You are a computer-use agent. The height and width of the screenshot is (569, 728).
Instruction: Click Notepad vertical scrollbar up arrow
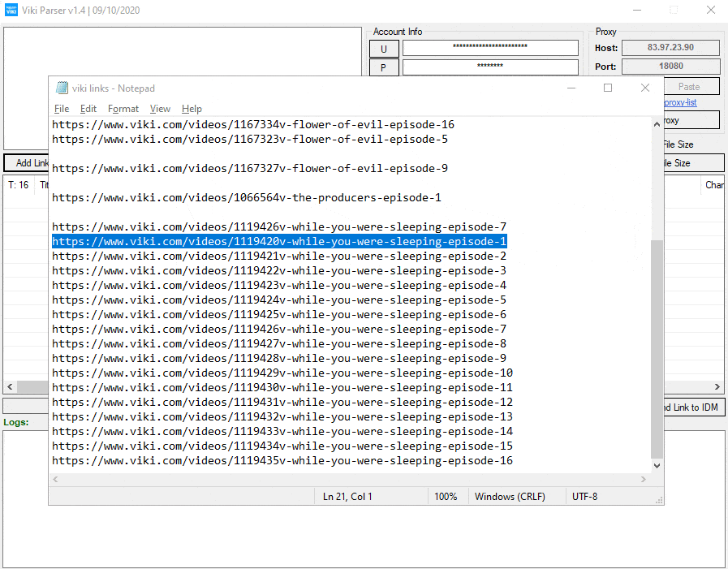(657, 124)
